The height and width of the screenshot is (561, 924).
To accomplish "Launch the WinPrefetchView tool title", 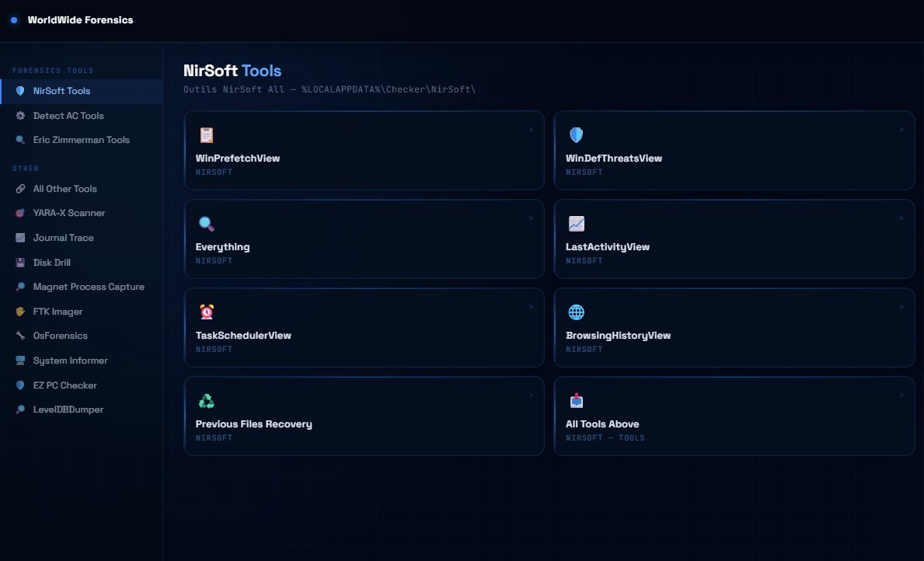I will pos(238,158).
